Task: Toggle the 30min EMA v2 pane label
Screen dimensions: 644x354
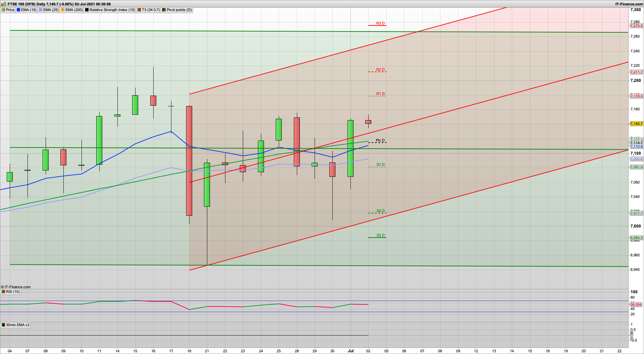Action: [x=15, y=325]
